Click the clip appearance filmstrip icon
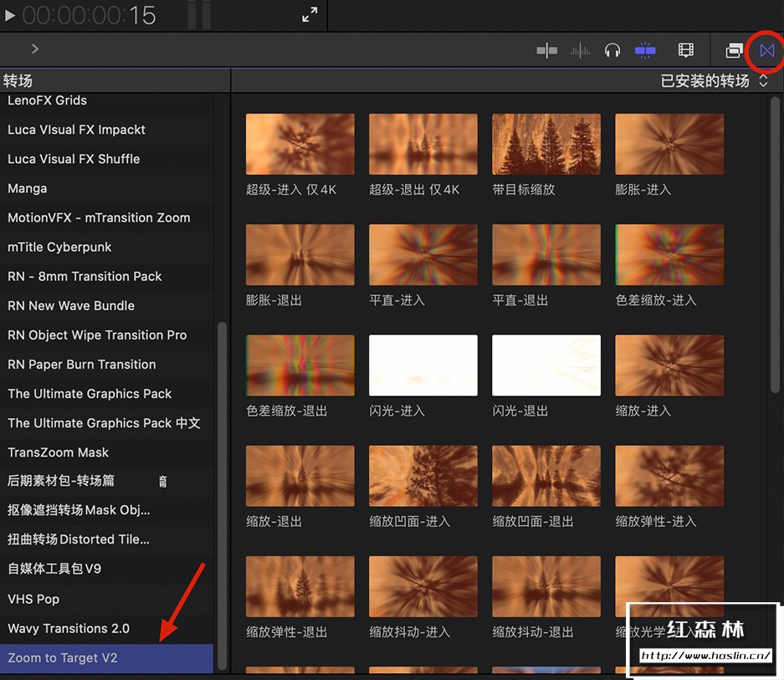The width and height of the screenshot is (784, 680). (685, 51)
